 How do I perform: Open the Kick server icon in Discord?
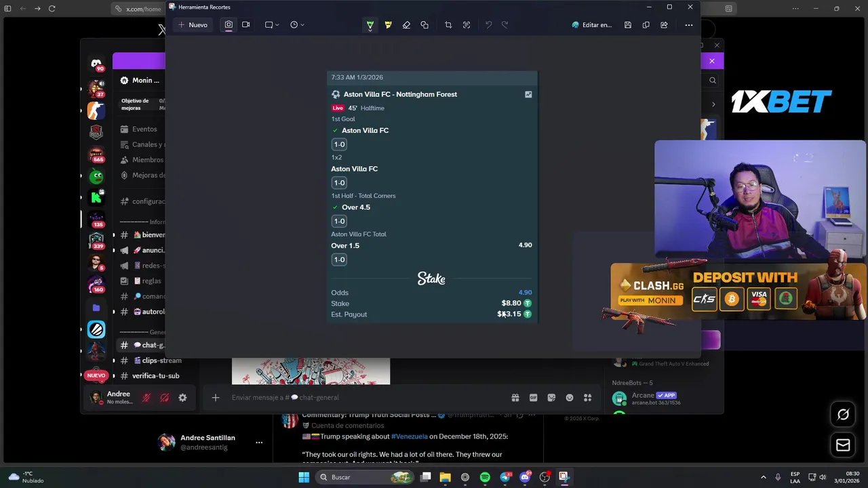click(96, 198)
